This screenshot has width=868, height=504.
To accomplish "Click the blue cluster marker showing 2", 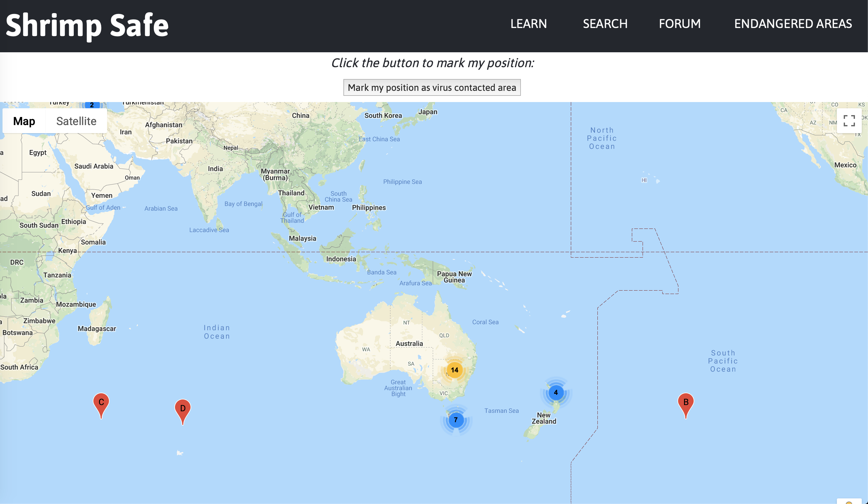I will point(92,105).
